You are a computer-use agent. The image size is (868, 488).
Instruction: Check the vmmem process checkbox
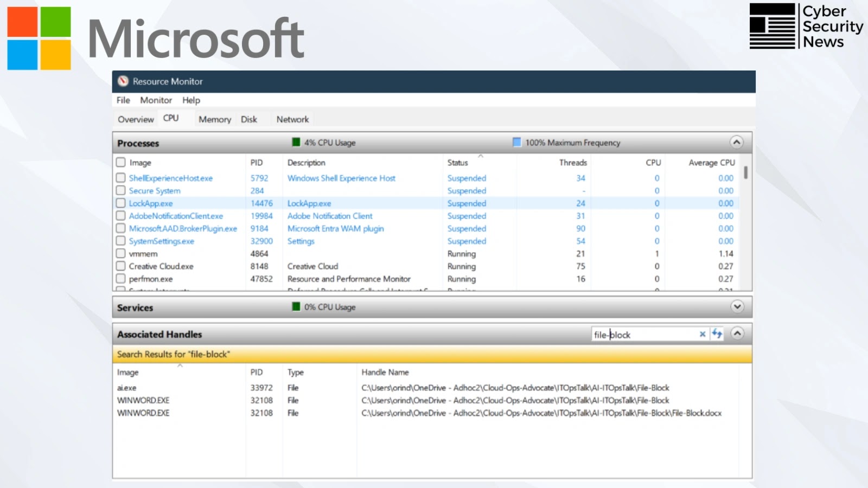pos(120,253)
